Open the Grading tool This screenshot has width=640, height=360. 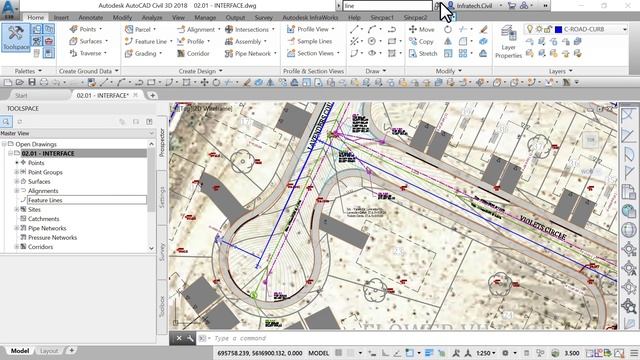point(143,53)
